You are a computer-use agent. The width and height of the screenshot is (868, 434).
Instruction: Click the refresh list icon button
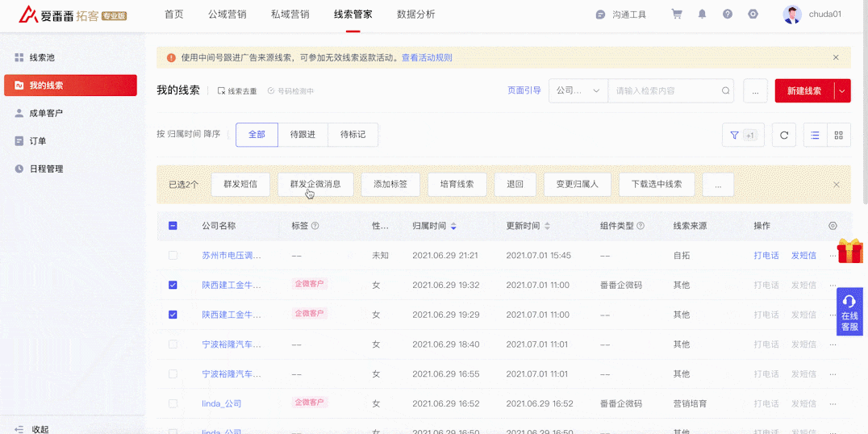click(x=784, y=136)
